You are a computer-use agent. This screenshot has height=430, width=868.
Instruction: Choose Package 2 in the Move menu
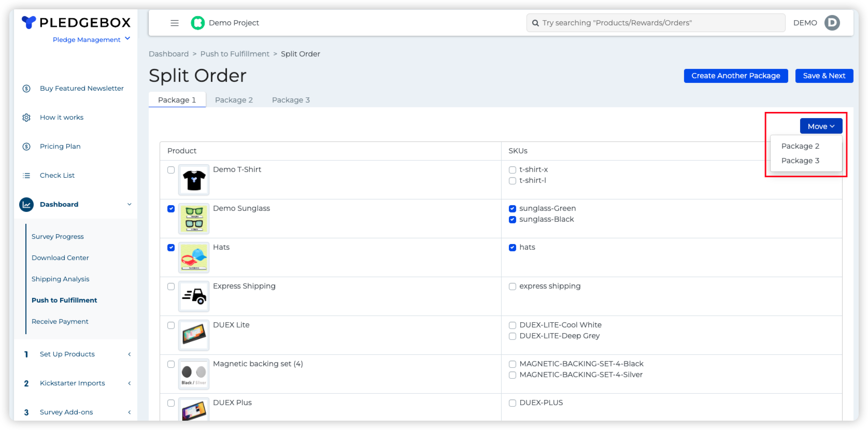click(x=800, y=146)
